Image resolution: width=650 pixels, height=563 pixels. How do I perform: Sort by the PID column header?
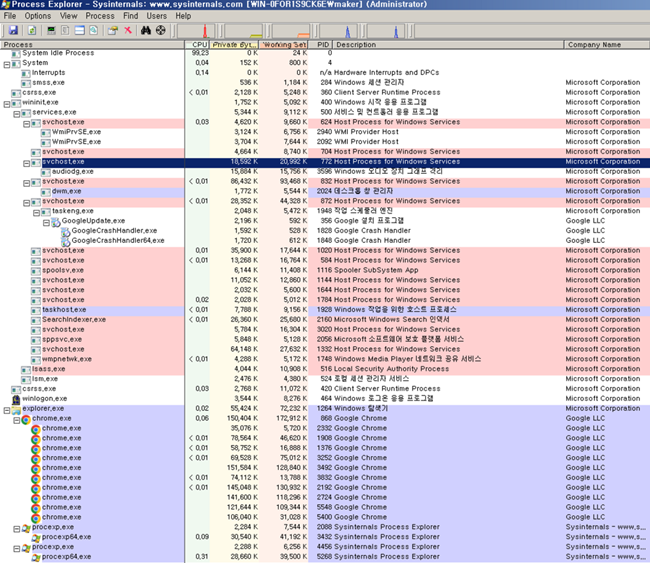[320, 44]
